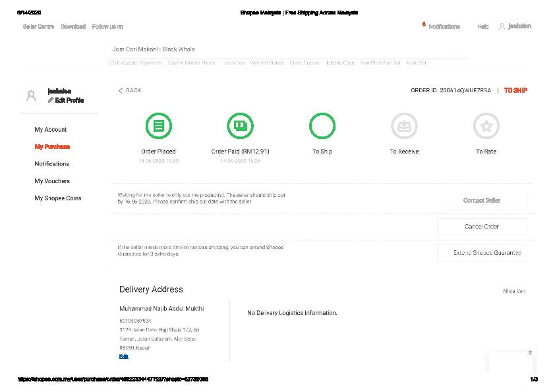555x392 pixels.
Task: Click Edit under delivery address
Action: click(x=123, y=356)
